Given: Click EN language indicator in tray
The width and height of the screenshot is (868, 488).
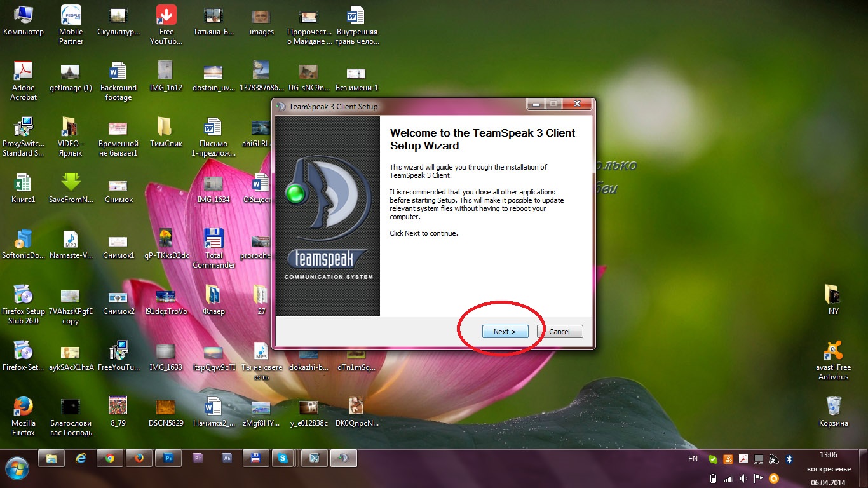Looking at the screenshot, I should click(693, 458).
